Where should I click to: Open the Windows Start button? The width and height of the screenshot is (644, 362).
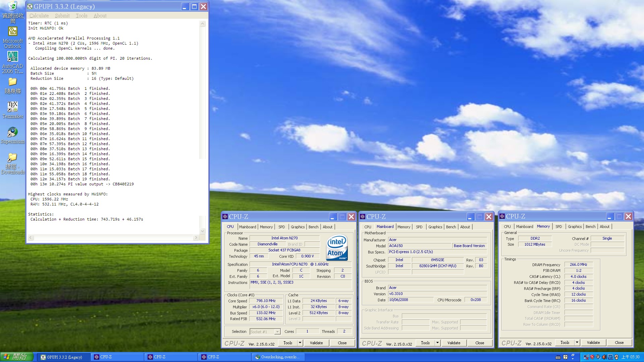point(16,357)
